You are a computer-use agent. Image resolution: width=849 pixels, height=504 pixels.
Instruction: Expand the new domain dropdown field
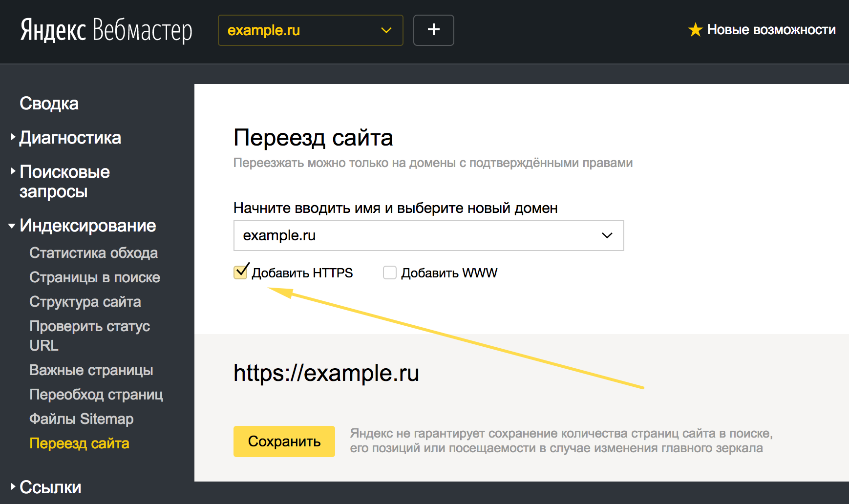tap(606, 235)
